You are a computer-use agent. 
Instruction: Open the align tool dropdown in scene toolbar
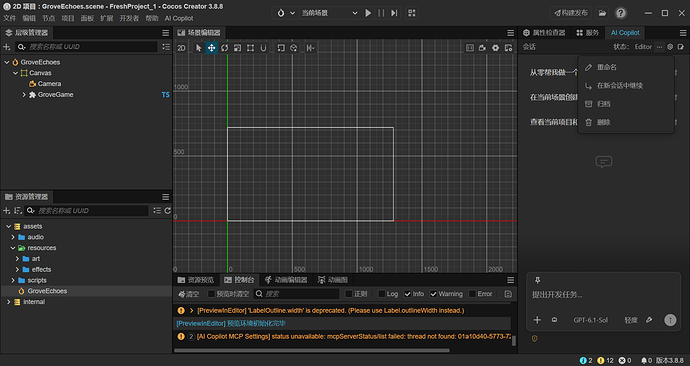pyautogui.click(x=310, y=48)
